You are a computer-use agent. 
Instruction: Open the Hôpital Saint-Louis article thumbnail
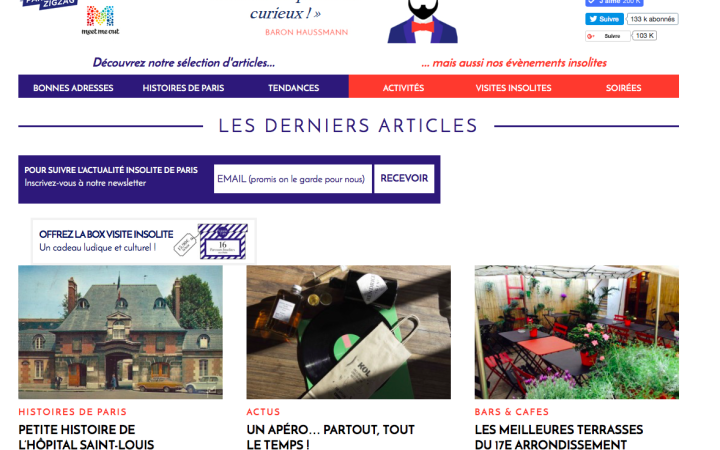(x=120, y=332)
